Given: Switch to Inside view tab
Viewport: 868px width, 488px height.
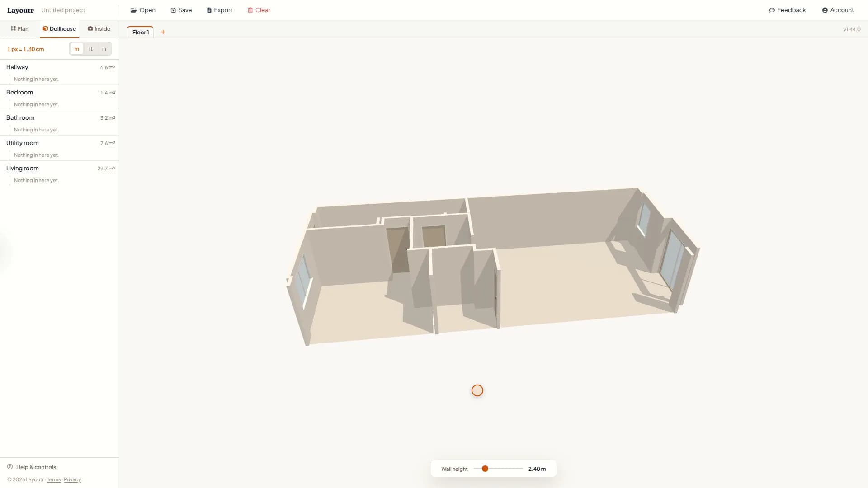Looking at the screenshot, I should pos(99,28).
